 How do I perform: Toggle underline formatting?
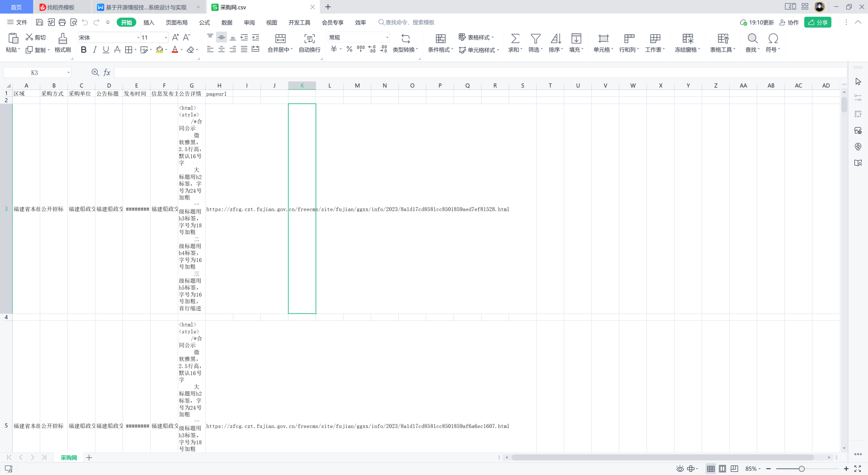(x=106, y=50)
